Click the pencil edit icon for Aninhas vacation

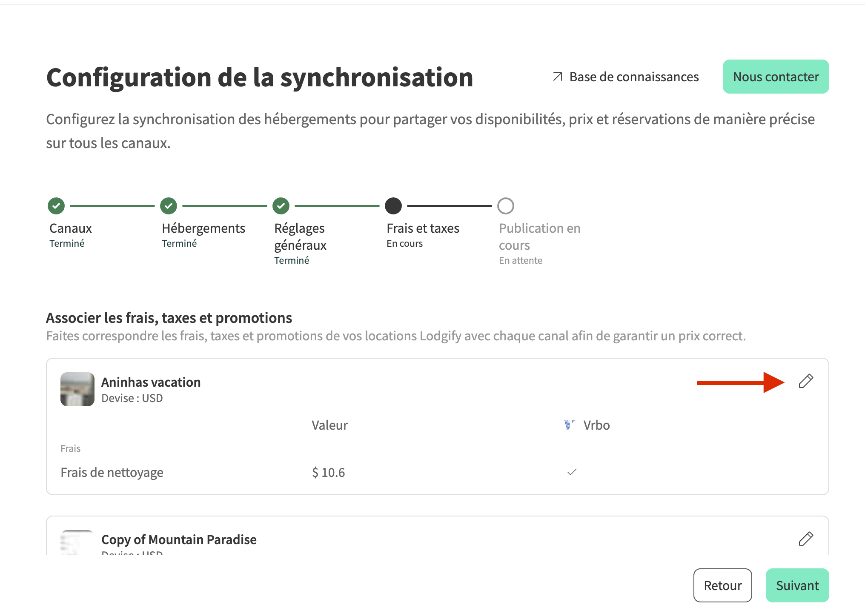(806, 381)
